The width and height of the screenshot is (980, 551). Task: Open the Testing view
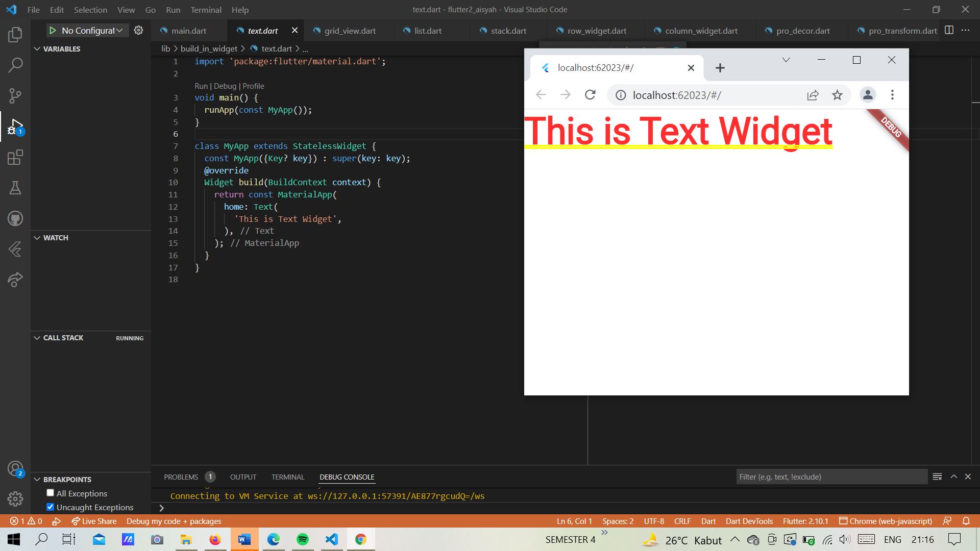(15, 188)
